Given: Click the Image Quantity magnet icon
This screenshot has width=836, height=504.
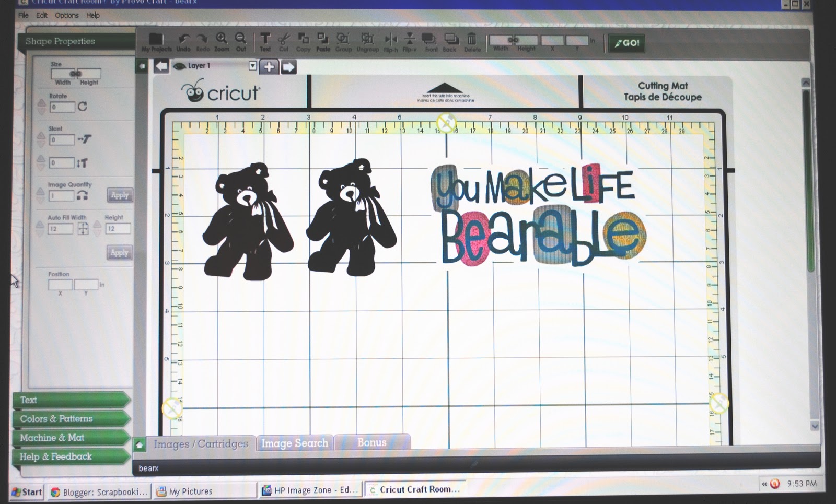Looking at the screenshot, I should tap(82, 195).
